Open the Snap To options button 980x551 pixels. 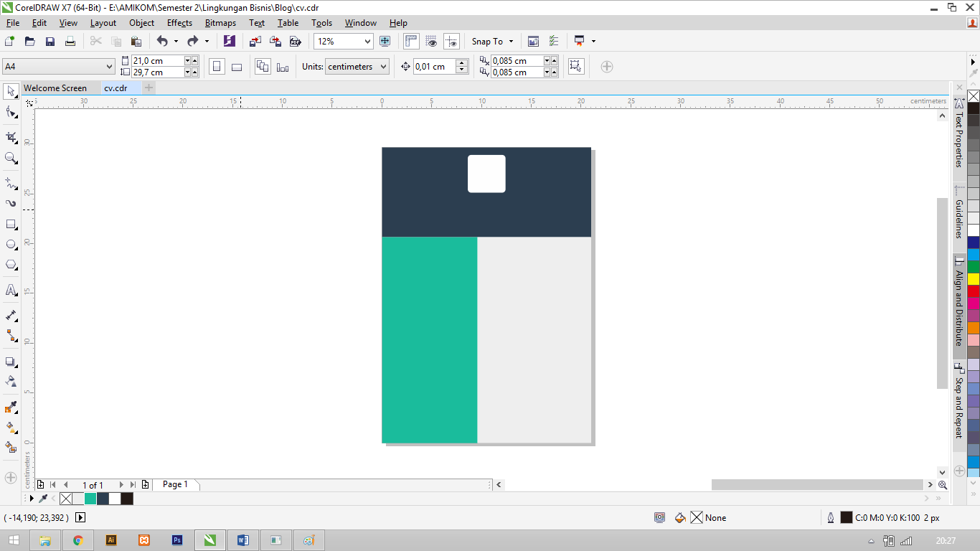[492, 42]
